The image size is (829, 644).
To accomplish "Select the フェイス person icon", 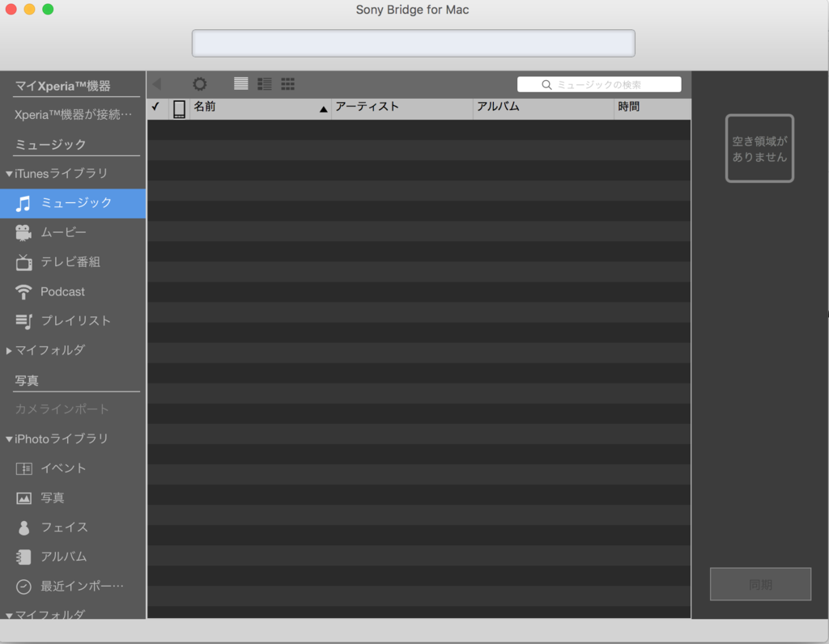I will pyautogui.click(x=23, y=527).
